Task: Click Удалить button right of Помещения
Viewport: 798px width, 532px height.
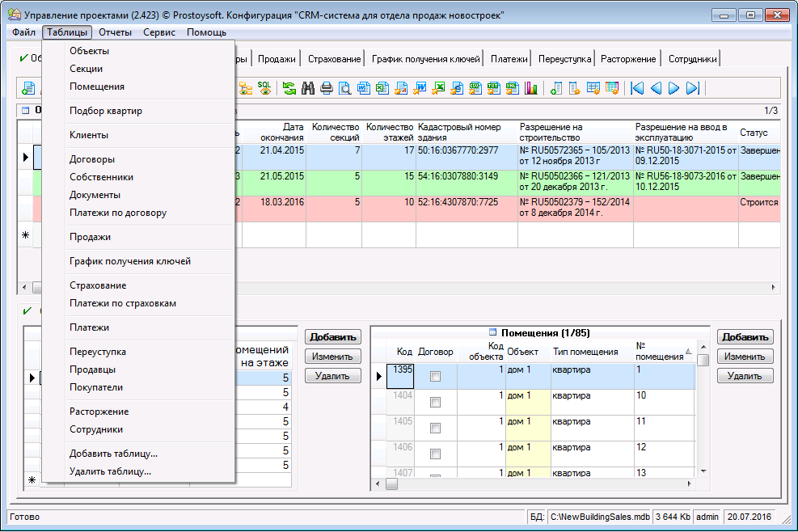Action: coord(745,376)
